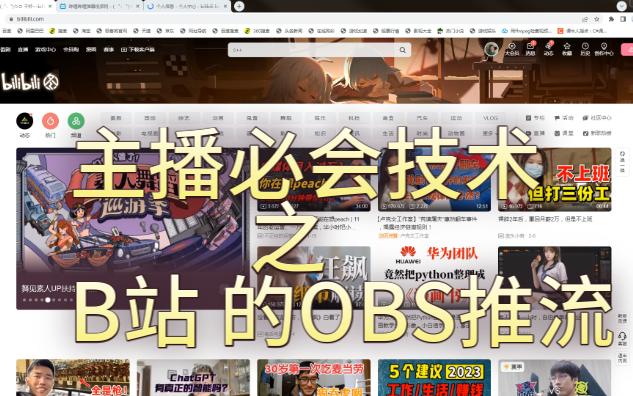Open the 收藏 favorites icon in the header
Viewport: 633px width, 396px height.
pyautogui.click(x=567, y=48)
